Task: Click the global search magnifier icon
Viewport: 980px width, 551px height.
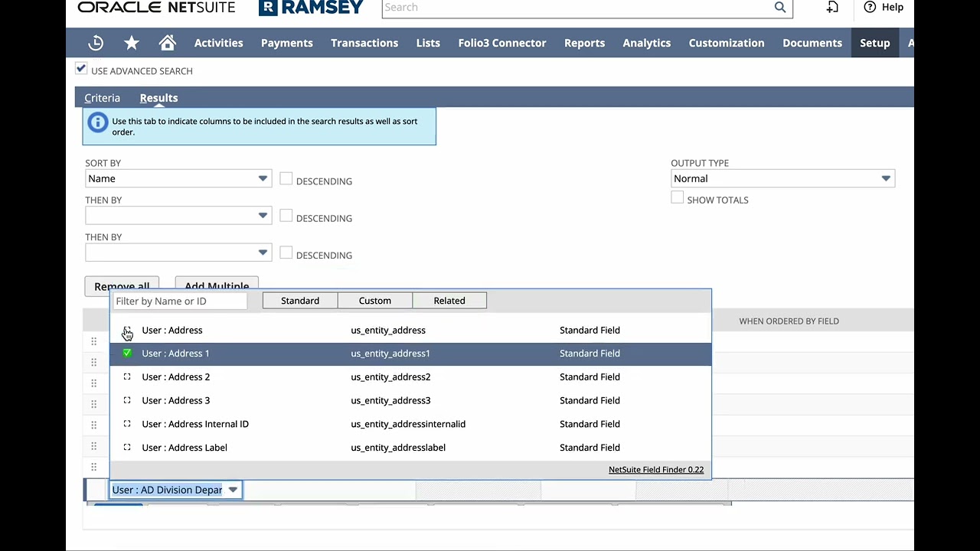Action: [x=779, y=8]
